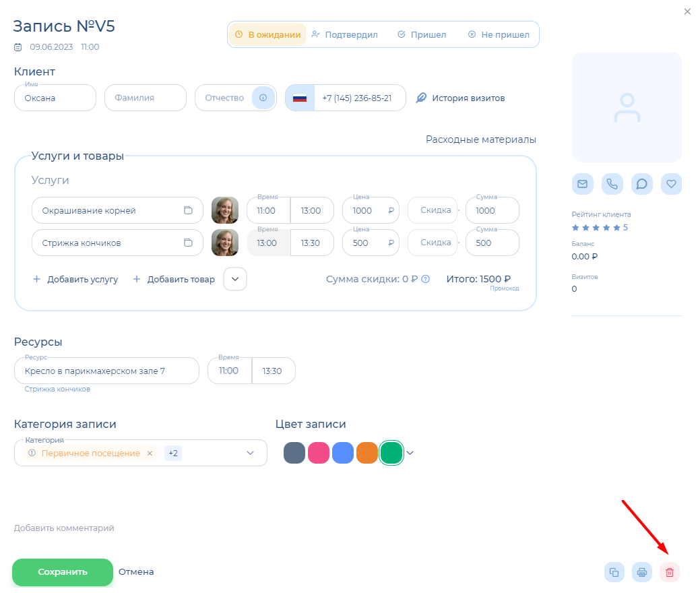The height and width of the screenshot is (593, 700).
Task: Expand more colors chevron next to swatches
Action: (410, 453)
